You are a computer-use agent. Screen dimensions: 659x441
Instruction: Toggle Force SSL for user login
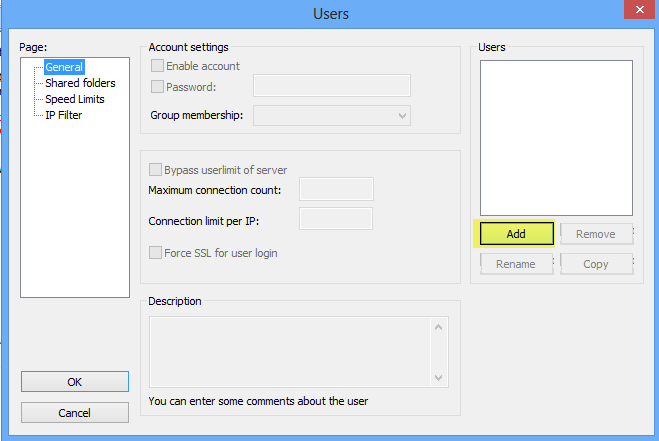click(156, 253)
